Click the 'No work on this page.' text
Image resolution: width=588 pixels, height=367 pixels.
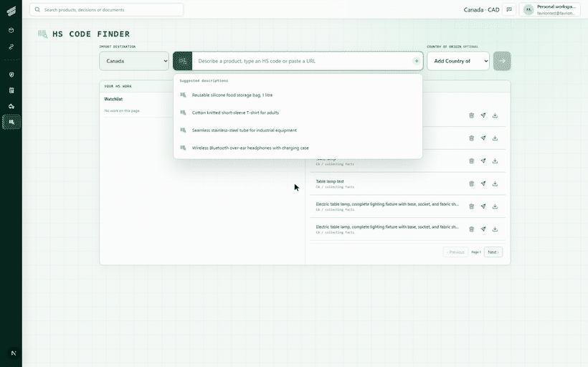(x=122, y=111)
